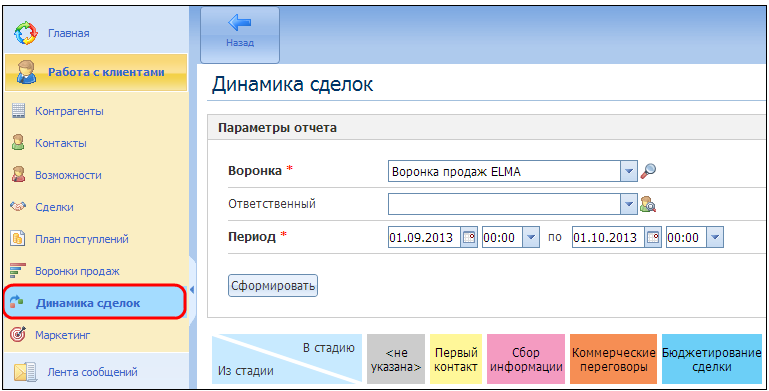The height and width of the screenshot is (391, 769).
Task: Open the calendar for end date 01.10.2013
Action: 653,237
